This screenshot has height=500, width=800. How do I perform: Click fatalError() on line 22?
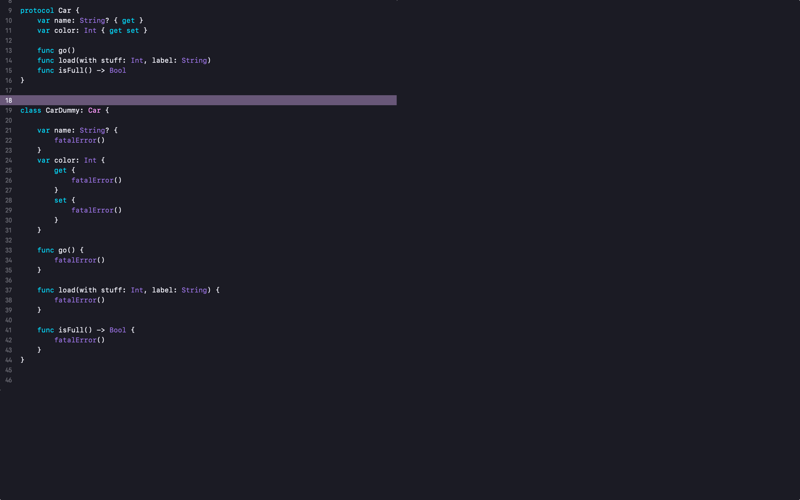point(80,140)
